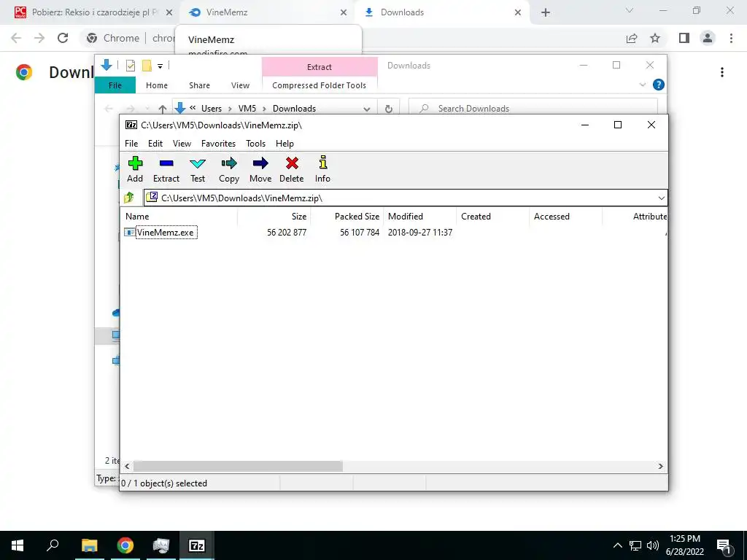Run Test on the archive in 7-Zip
The image size is (747, 560).
click(x=198, y=169)
